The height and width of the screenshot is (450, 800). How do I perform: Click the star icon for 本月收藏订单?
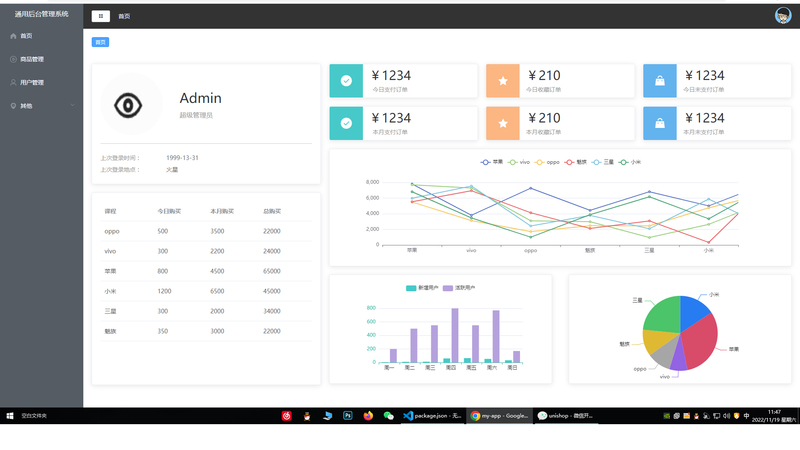(x=503, y=123)
